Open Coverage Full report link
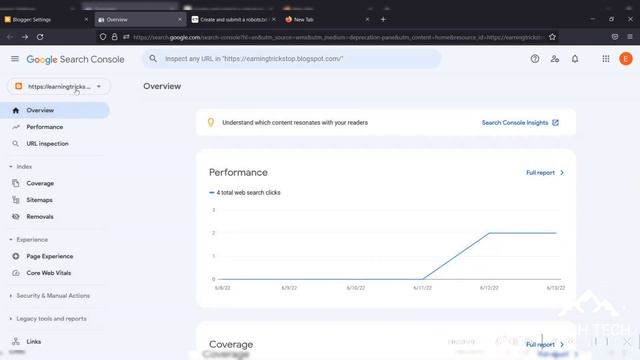 540,344
